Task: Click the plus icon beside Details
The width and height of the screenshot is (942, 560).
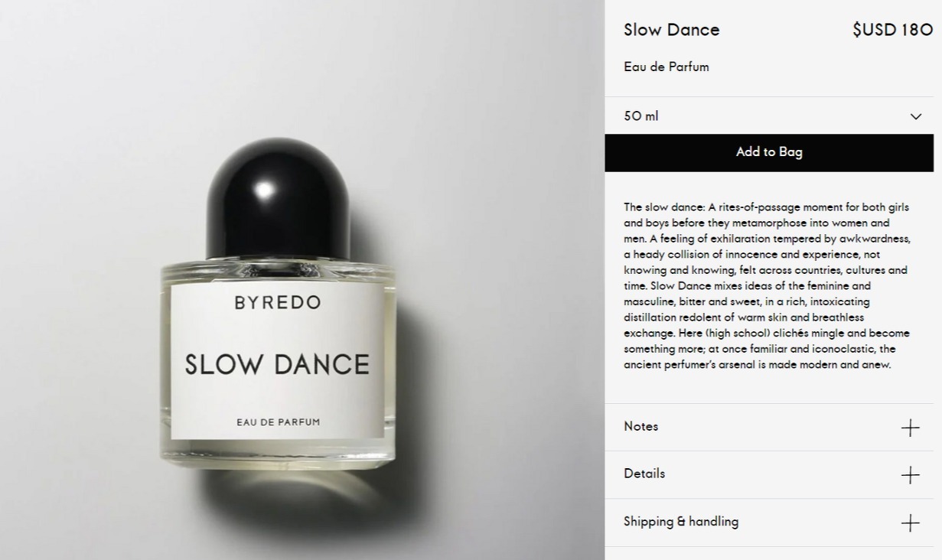Action: click(910, 475)
